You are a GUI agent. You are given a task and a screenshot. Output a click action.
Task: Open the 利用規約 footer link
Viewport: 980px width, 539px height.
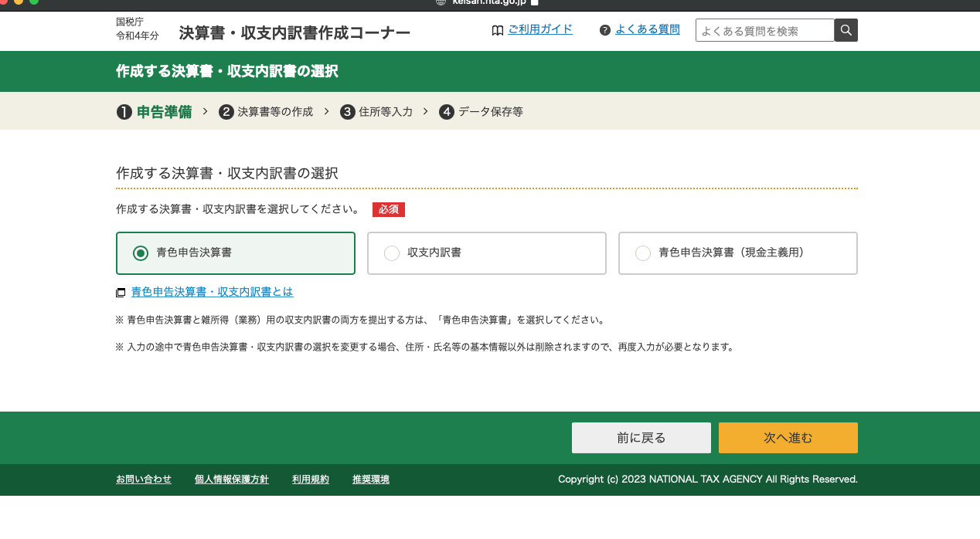(x=311, y=480)
